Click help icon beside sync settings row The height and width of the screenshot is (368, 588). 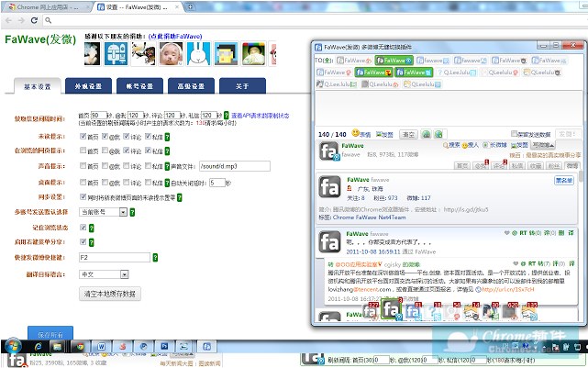point(180,197)
